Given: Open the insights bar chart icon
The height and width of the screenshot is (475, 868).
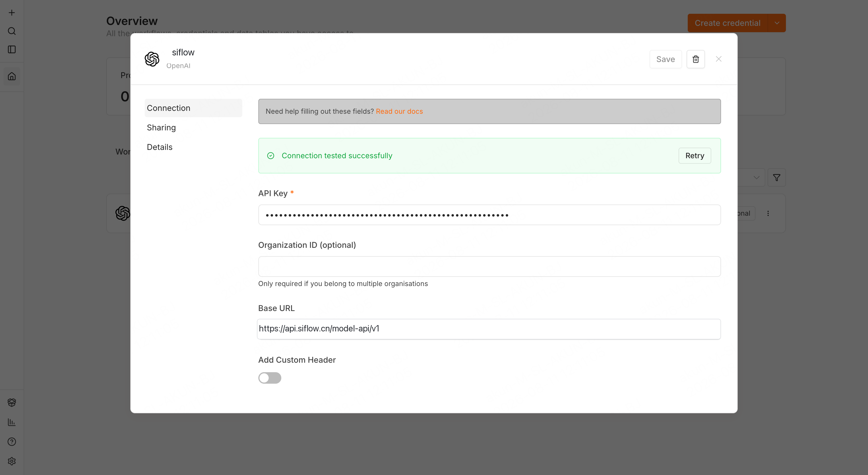Looking at the screenshot, I should click(12, 422).
